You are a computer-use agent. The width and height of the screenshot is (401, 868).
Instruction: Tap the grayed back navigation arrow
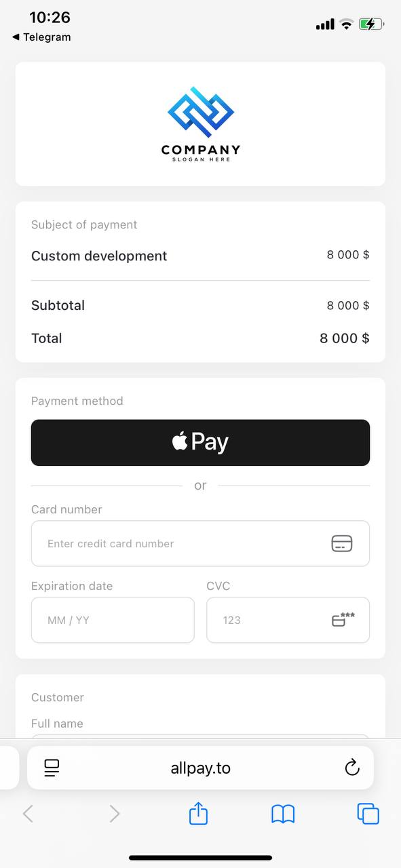point(28,813)
